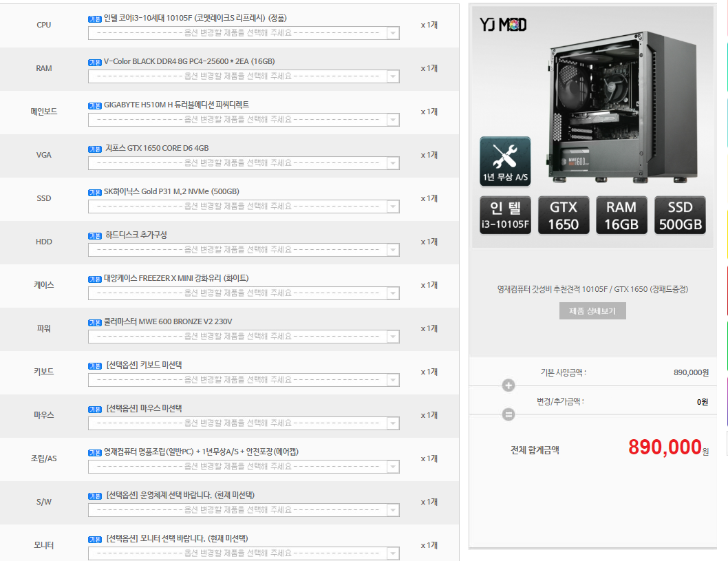The image size is (728, 561).
Task: Click the PC case product image
Action: point(623,107)
